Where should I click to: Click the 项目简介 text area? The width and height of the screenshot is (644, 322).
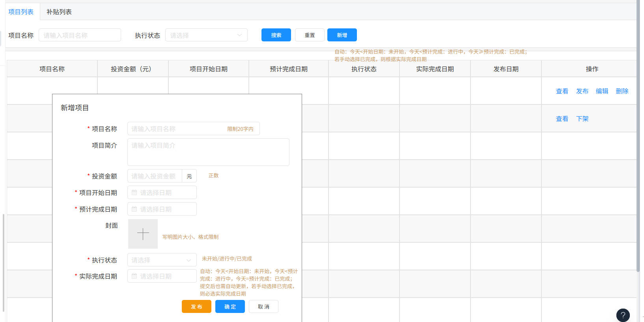(x=208, y=152)
